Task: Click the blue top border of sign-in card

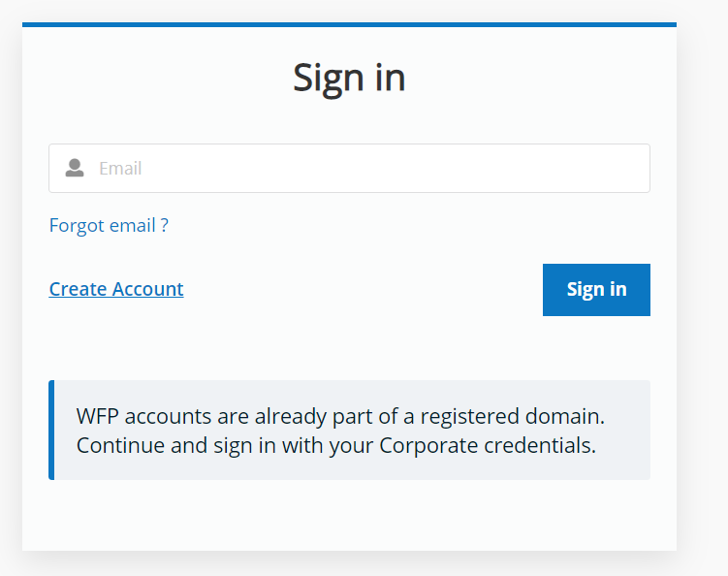Action: pos(349,24)
